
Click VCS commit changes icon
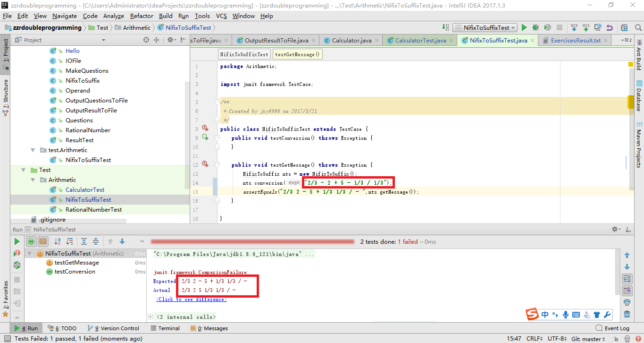586,27
